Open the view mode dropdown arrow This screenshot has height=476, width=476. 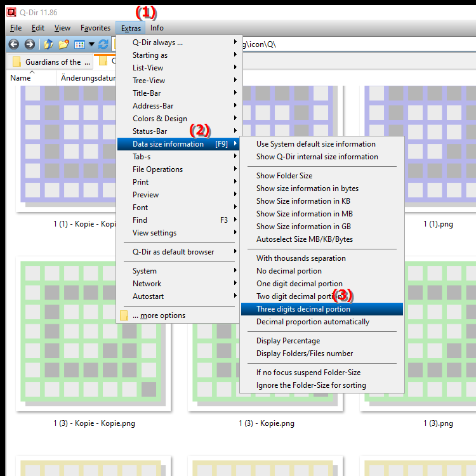click(91, 44)
